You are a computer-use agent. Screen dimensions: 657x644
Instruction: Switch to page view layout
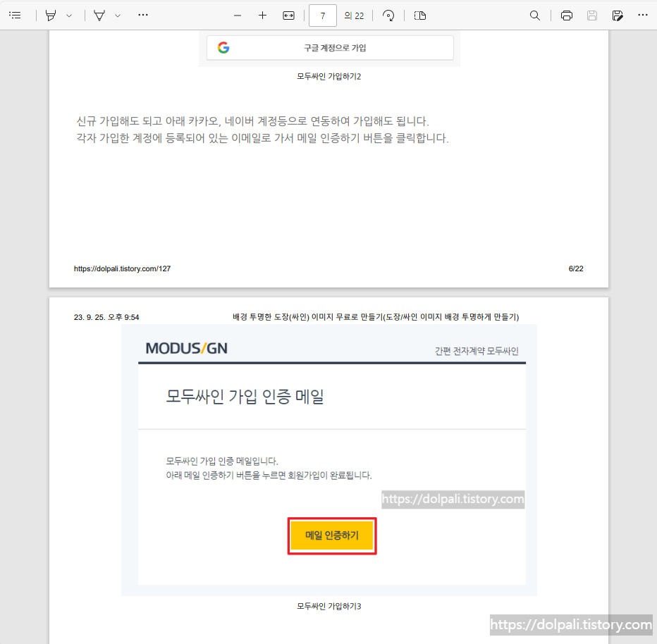pyautogui.click(x=420, y=16)
